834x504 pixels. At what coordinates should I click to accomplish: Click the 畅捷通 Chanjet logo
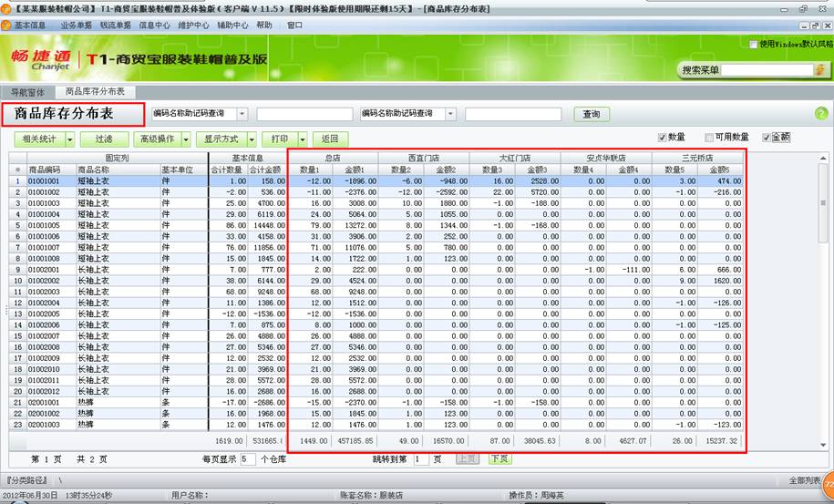pyautogui.click(x=42, y=59)
